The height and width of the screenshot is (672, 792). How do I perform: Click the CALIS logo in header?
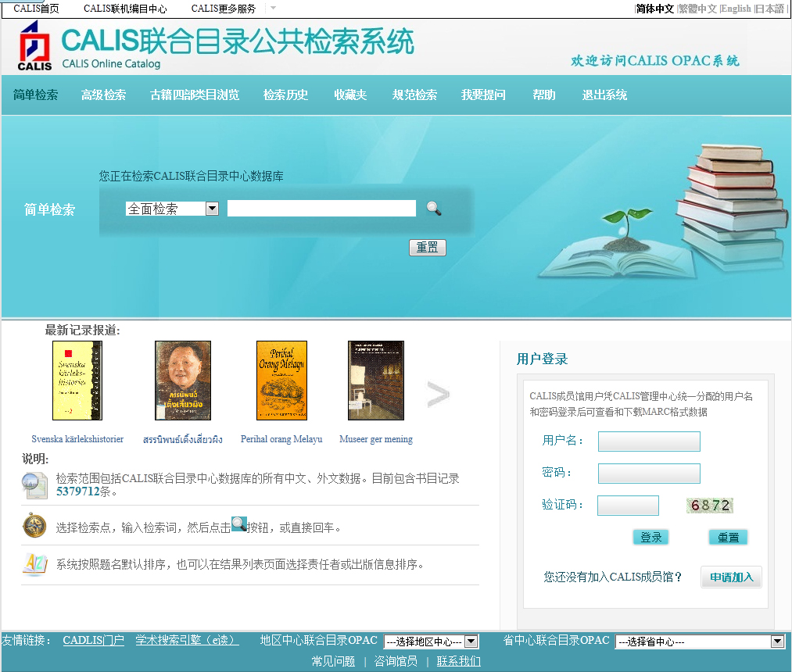35,46
